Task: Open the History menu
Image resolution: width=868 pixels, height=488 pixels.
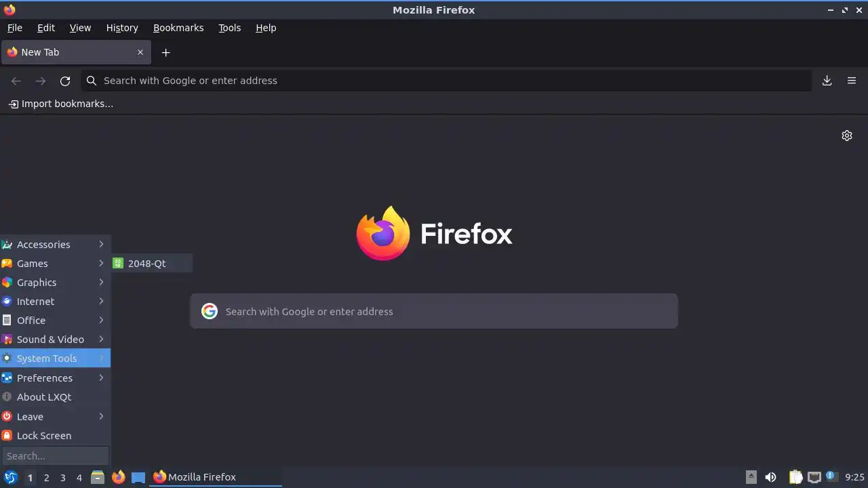Action: tap(122, 28)
